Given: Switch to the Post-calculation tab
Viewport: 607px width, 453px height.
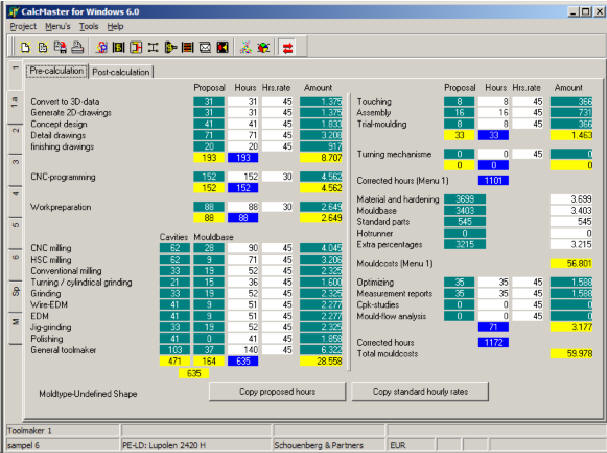Looking at the screenshot, I should (122, 72).
